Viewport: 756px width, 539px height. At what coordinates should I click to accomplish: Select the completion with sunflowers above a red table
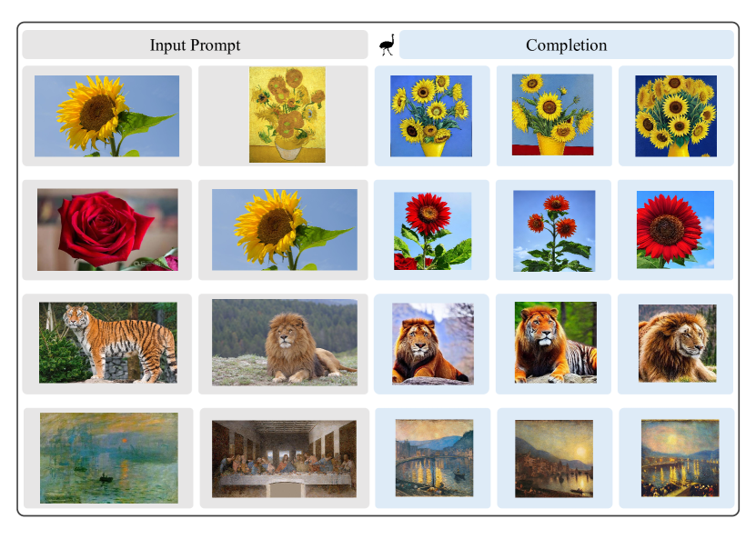tap(552, 115)
